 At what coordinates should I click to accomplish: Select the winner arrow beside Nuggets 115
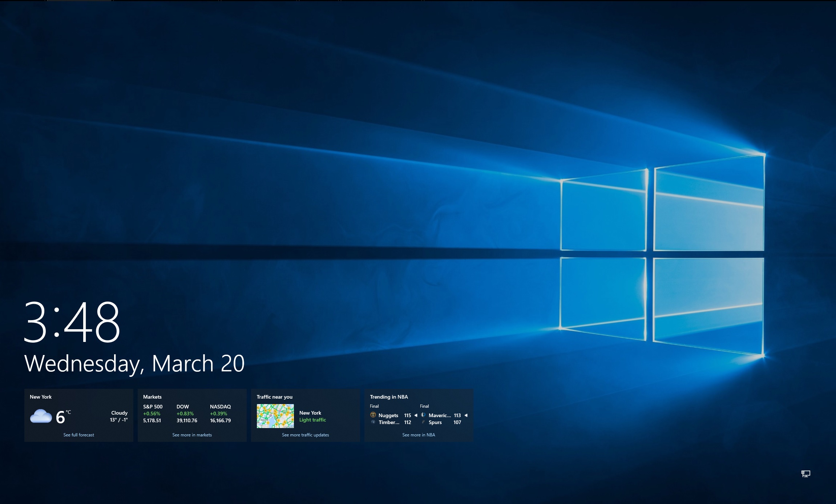coord(415,415)
